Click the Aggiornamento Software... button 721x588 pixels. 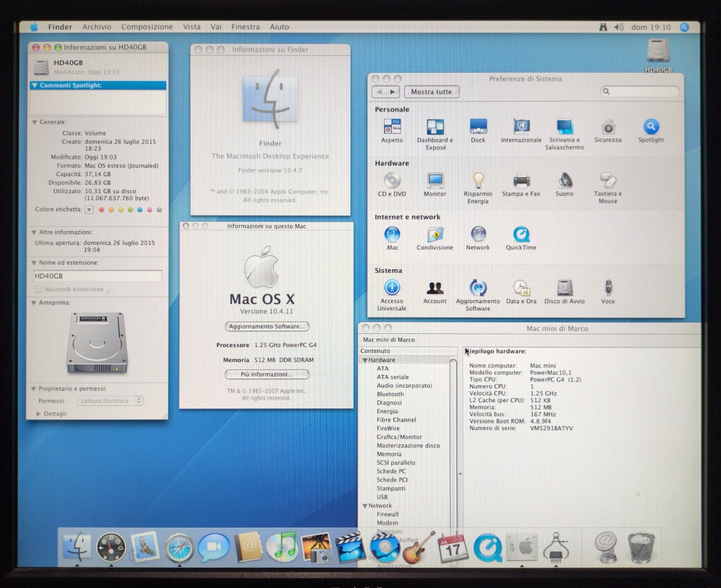tap(267, 326)
